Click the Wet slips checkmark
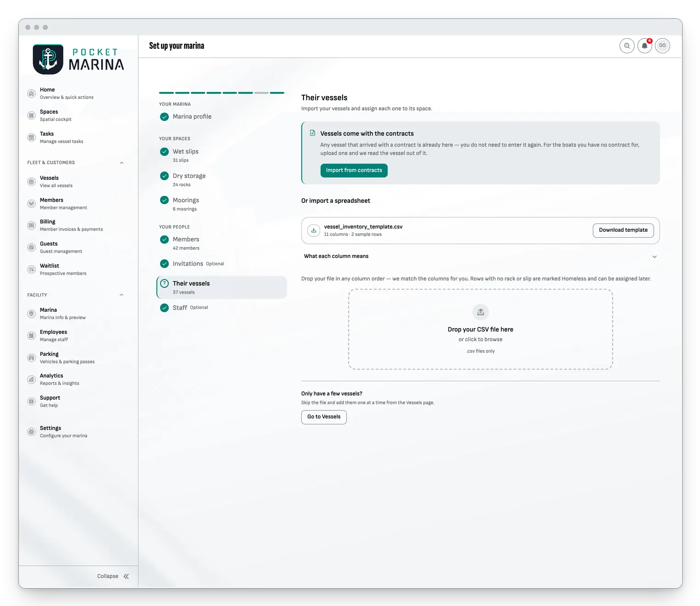 tap(164, 152)
